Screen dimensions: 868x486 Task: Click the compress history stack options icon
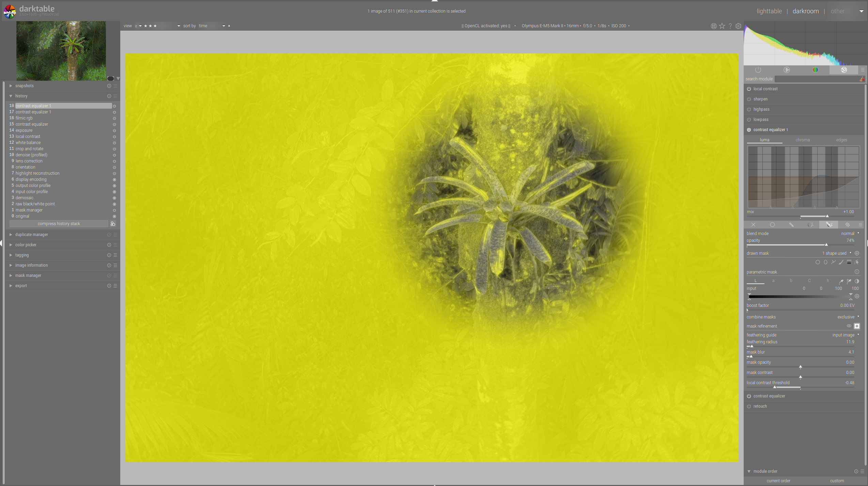[113, 224]
